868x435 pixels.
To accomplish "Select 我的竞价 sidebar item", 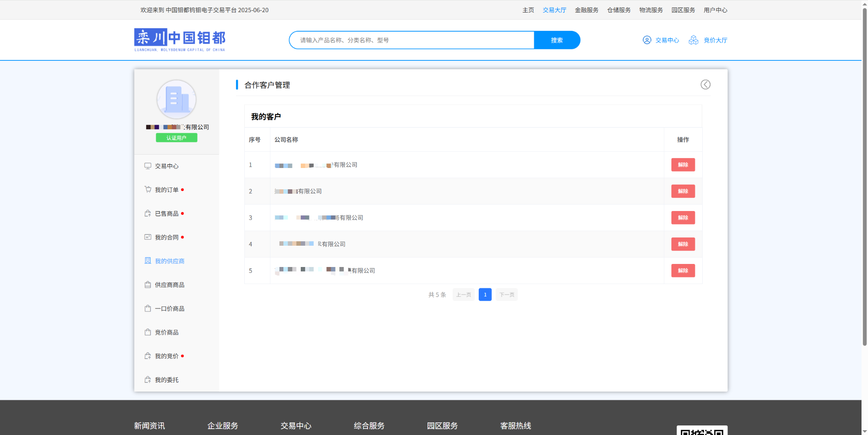I will coord(167,356).
